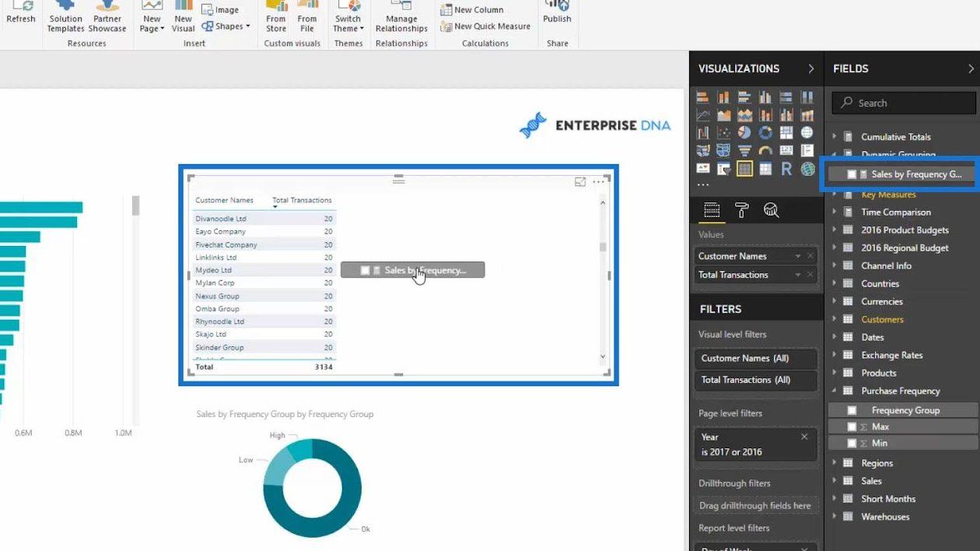This screenshot has height=551, width=980.
Task: Click From File custom visuals
Action: pos(307,17)
